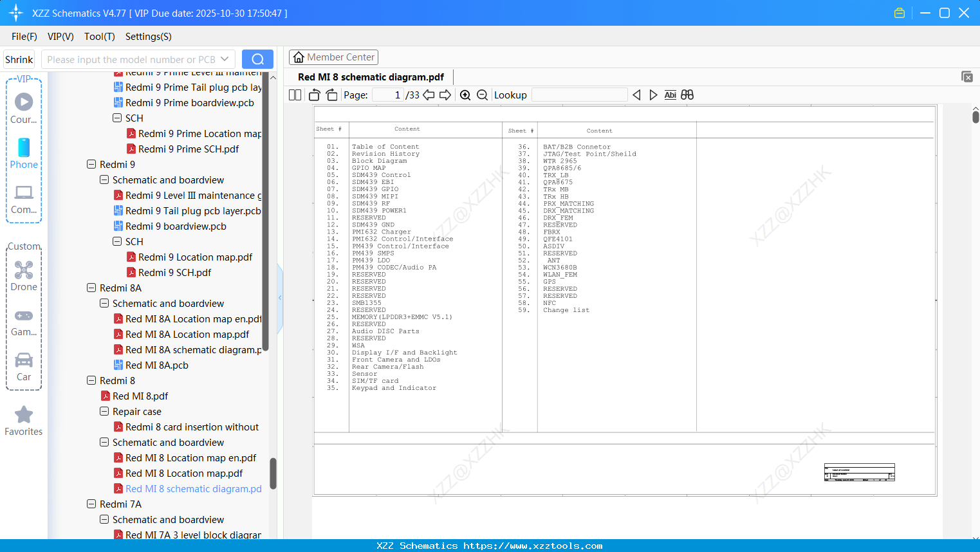Open Redmi 8 card insertion repair case
980x552 pixels.
click(x=192, y=427)
